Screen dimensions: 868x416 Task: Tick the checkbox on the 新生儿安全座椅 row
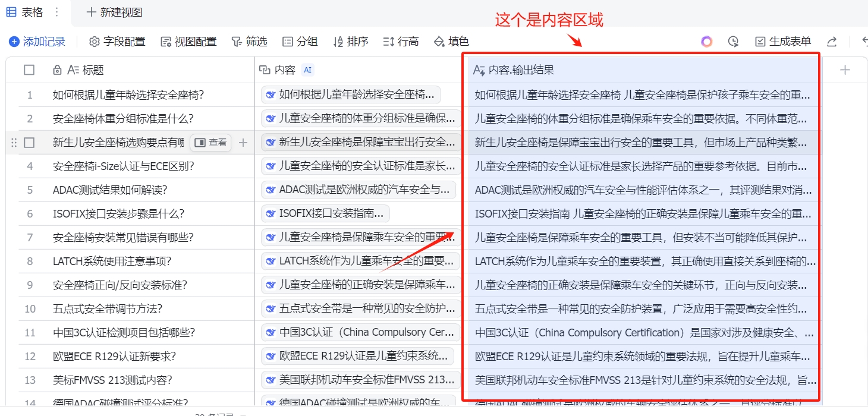[29, 143]
